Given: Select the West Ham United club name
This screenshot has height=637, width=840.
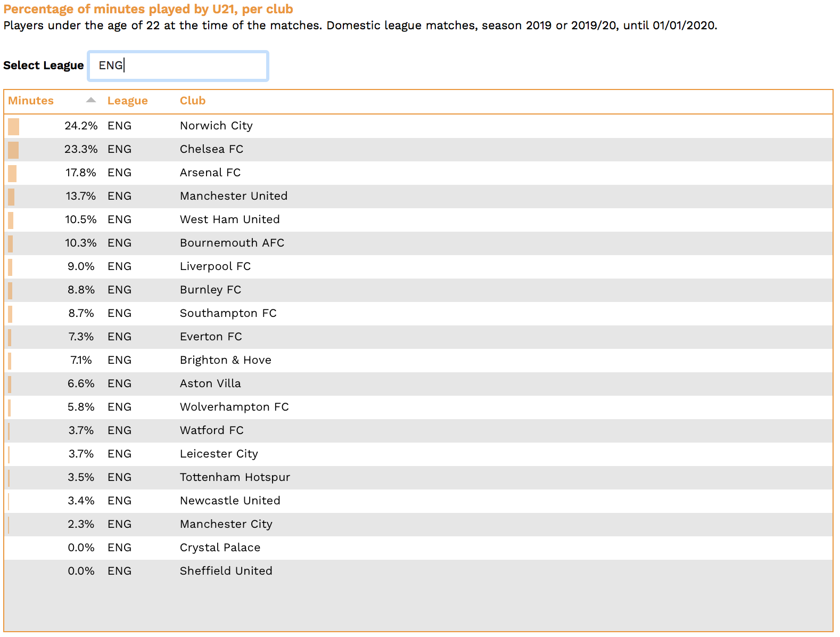Looking at the screenshot, I should pyautogui.click(x=230, y=219).
